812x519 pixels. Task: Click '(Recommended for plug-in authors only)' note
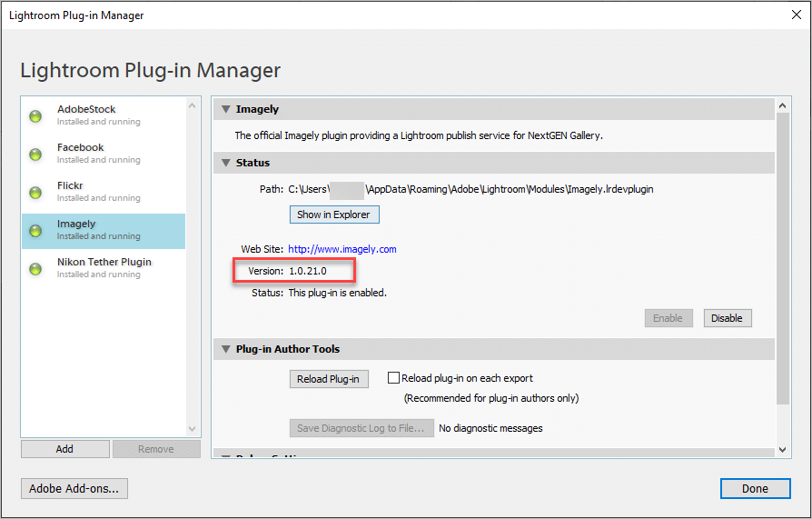tap(491, 398)
